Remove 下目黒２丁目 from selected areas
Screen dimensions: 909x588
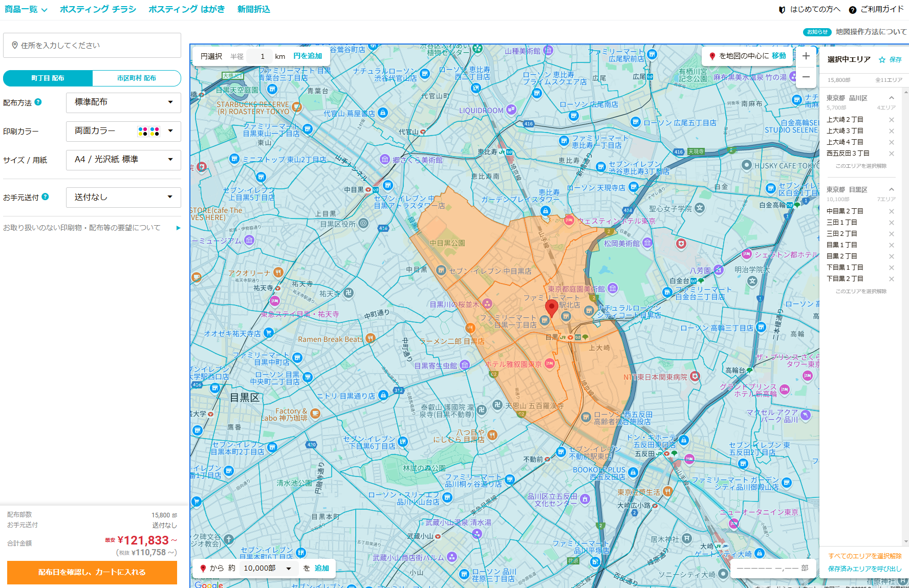(891, 279)
